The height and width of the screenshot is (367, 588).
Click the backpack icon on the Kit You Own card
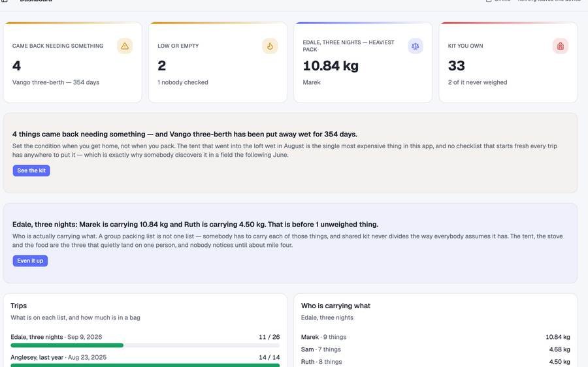[x=561, y=46]
